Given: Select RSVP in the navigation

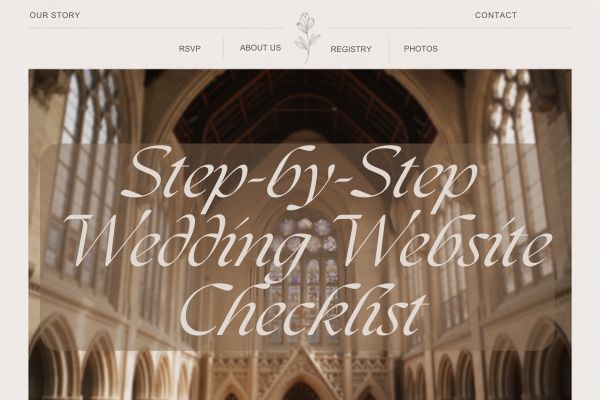Looking at the screenshot, I should (190, 49).
